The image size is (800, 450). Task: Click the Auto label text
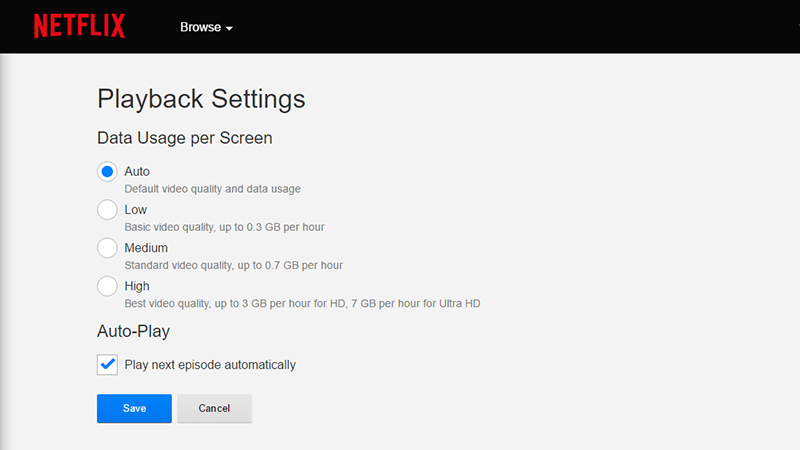click(137, 171)
